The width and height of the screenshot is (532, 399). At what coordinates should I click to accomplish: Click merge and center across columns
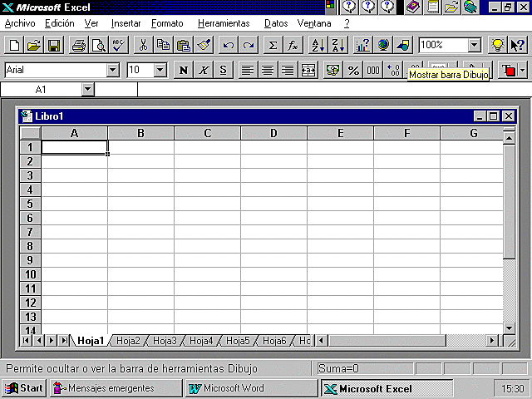pyautogui.click(x=308, y=70)
